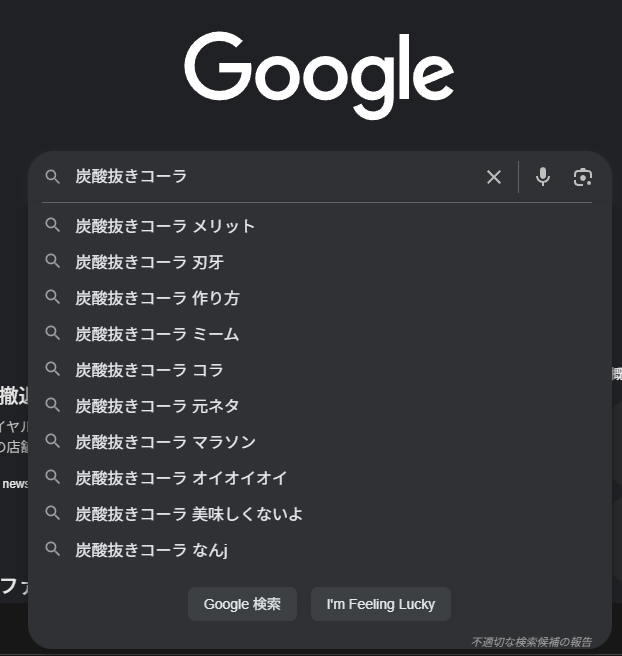Click search icon beside 刃牙 suggestion
The height and width of the screenshot is (656, 622).
tap(53, 262)
